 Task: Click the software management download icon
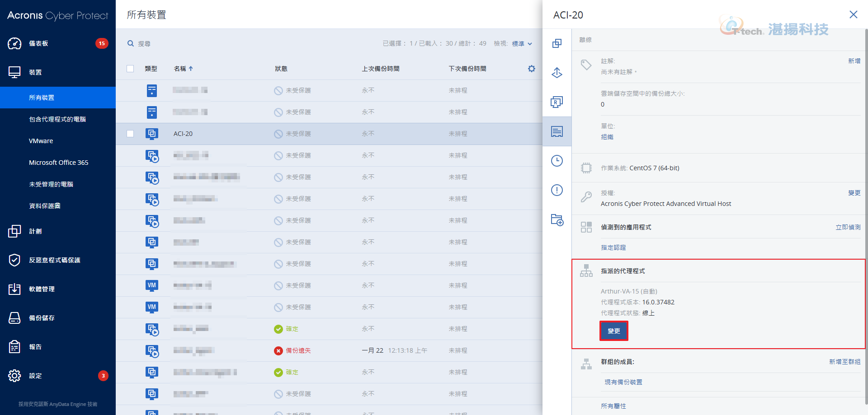tap(14, 289)
